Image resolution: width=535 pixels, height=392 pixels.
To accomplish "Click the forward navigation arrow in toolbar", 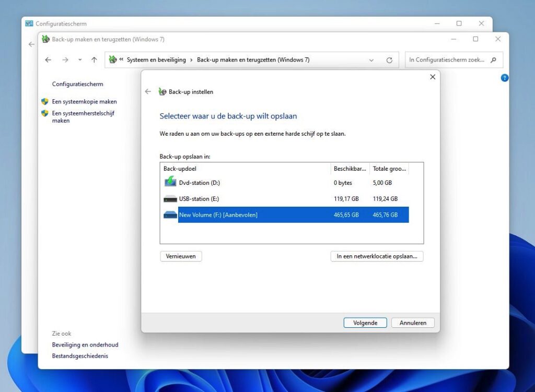I will point(65,60).
